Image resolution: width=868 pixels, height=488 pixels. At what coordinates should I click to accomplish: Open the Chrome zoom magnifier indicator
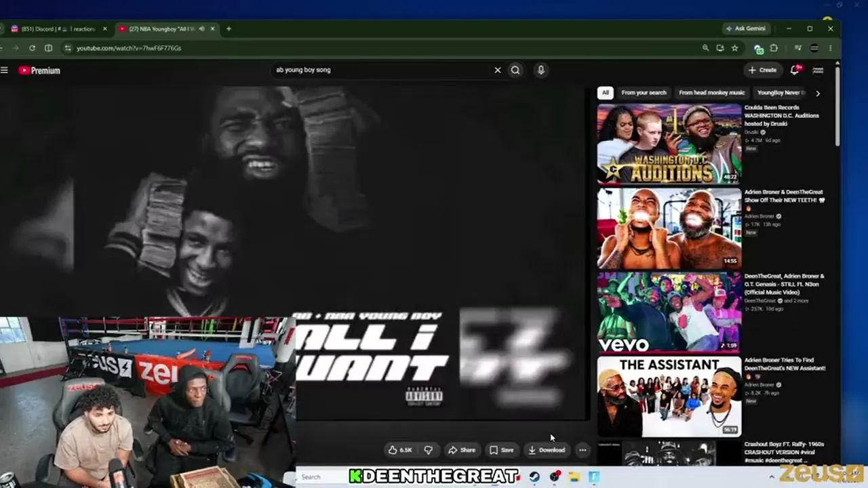tap(705, 48)
